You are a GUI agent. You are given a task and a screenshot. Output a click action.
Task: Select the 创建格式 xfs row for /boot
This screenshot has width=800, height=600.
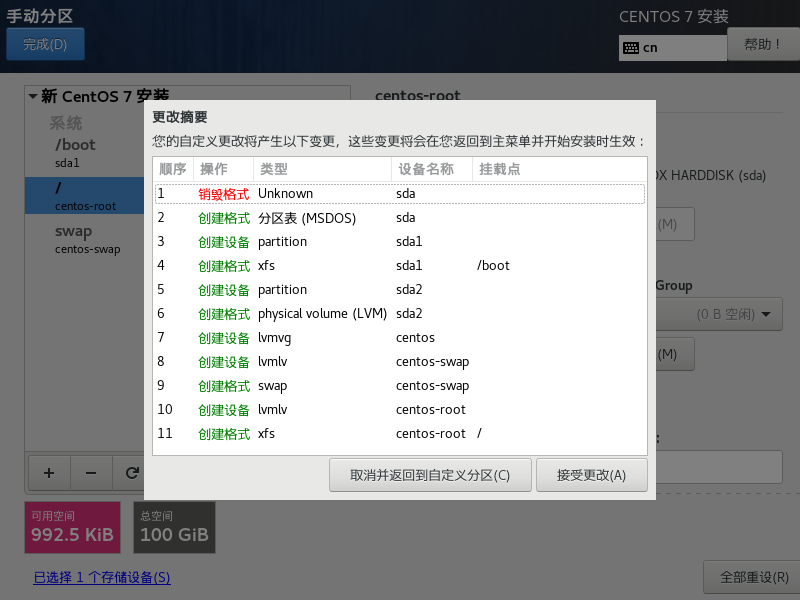(300, 265)
